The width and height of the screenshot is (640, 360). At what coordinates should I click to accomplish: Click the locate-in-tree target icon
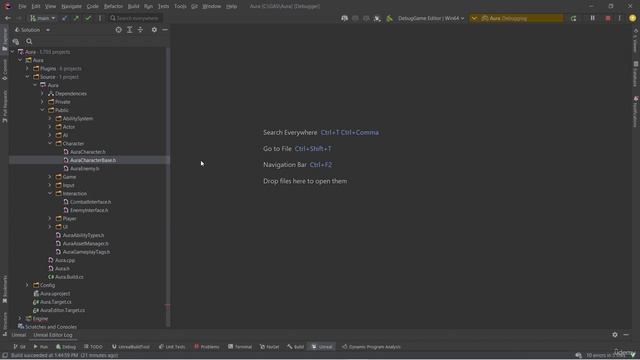tap(118, 30)
